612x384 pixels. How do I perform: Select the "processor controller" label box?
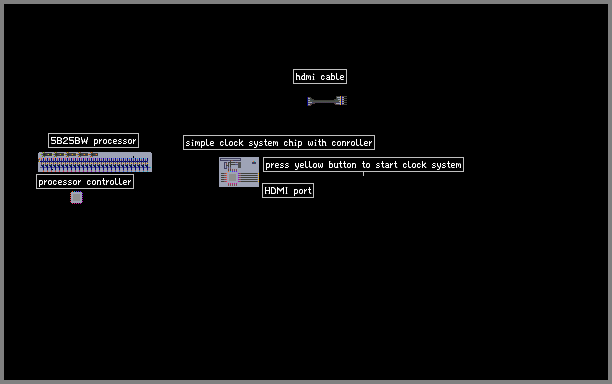click(85, 181)
